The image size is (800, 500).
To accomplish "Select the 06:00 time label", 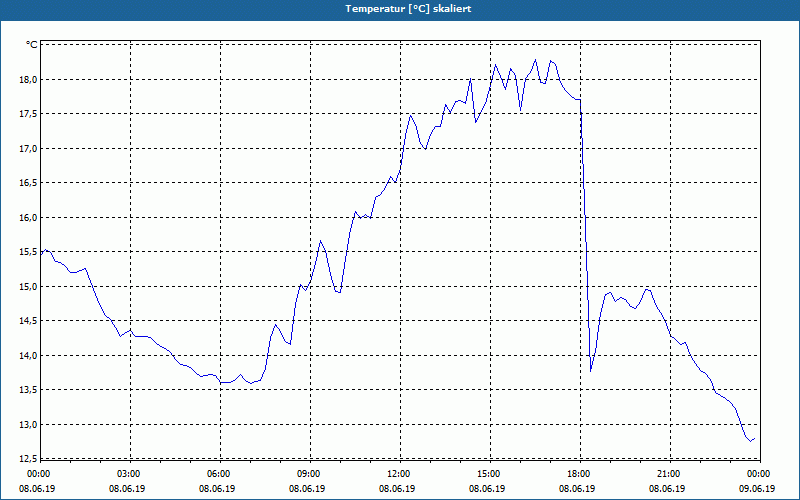I will pyautogui.click(x=220, y=474).
